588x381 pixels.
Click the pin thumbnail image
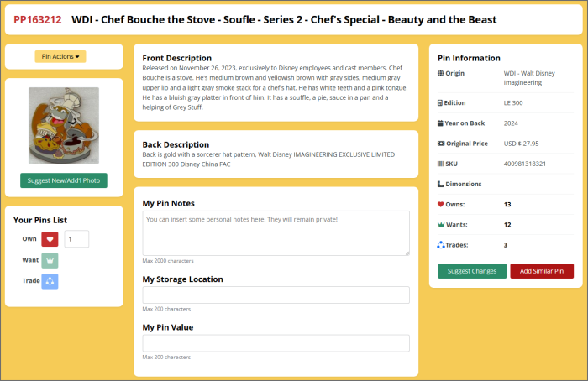(64, 125)
